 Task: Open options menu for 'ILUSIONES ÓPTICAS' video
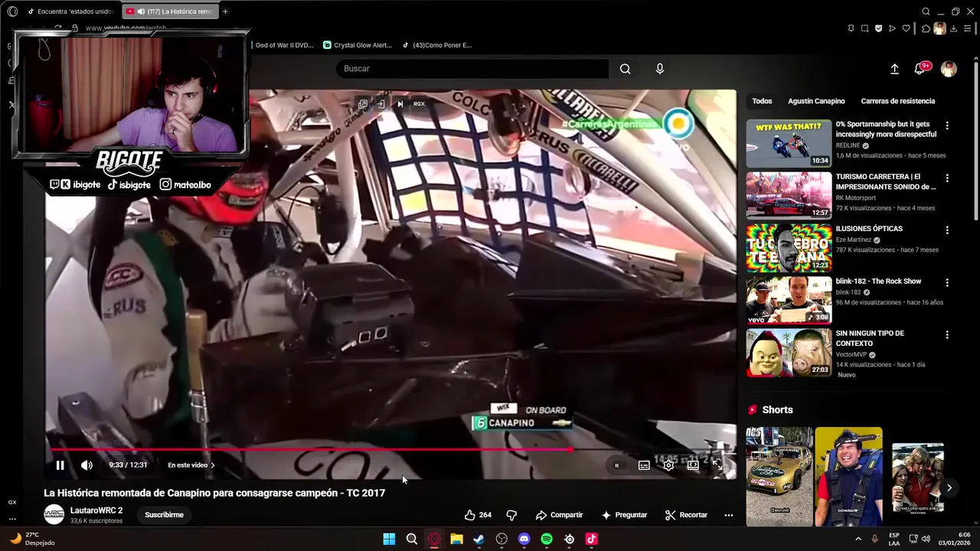tap(947, 230)
